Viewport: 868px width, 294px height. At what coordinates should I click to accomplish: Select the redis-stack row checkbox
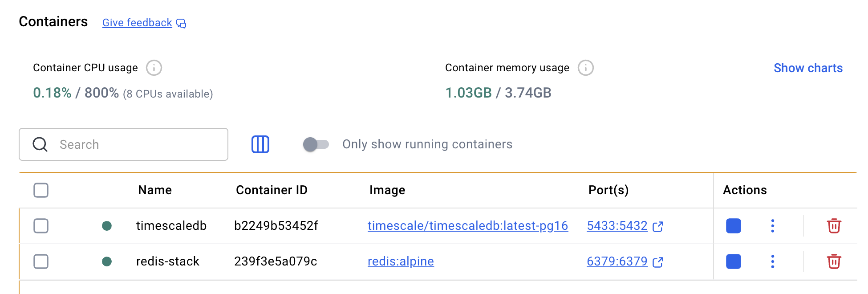[x=41, y=261]
